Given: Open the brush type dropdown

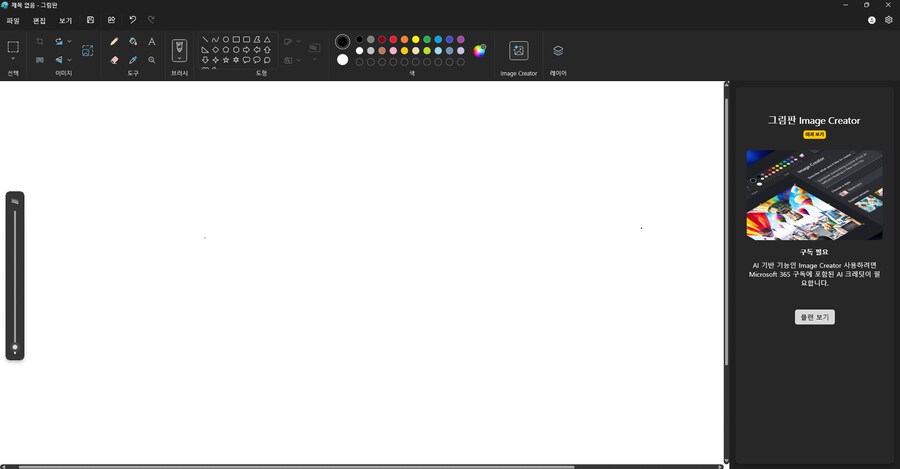Looking at the screenshot, I should point(179,60).
